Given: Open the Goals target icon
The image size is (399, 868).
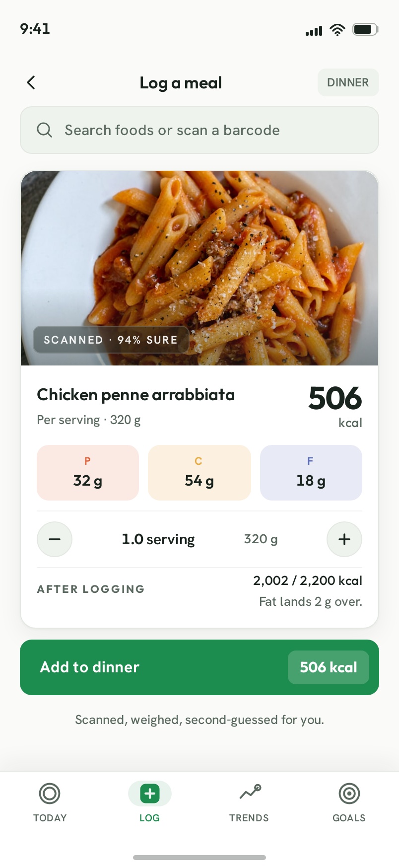Looking at the screenshot, I should click(349, 794).
